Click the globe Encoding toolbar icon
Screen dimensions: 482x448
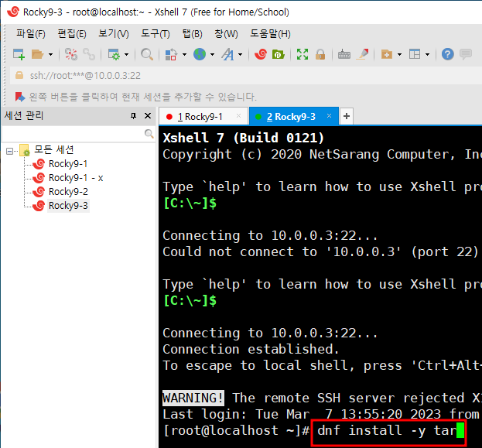coord(200,54)
